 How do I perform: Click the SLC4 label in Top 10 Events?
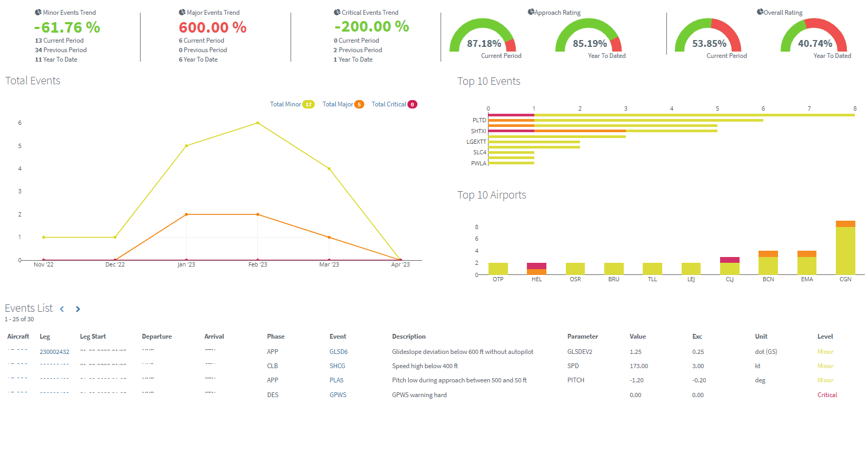pyautogui.click(x=480, y=152)
